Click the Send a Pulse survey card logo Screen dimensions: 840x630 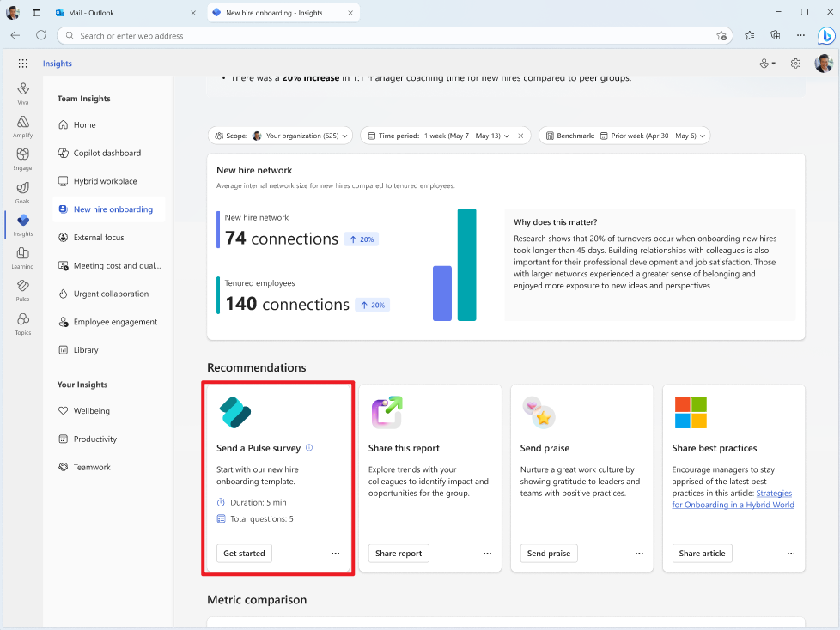[x=235, y=413]
